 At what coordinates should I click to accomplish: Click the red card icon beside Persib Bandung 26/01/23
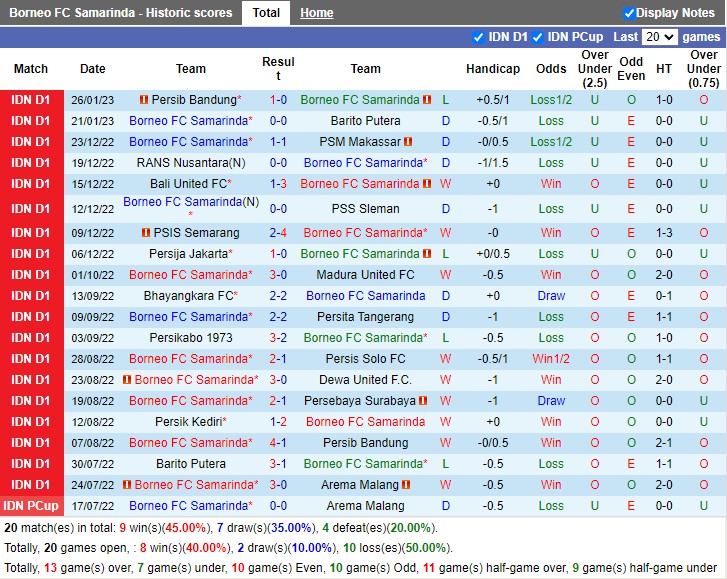click(144, 100)
